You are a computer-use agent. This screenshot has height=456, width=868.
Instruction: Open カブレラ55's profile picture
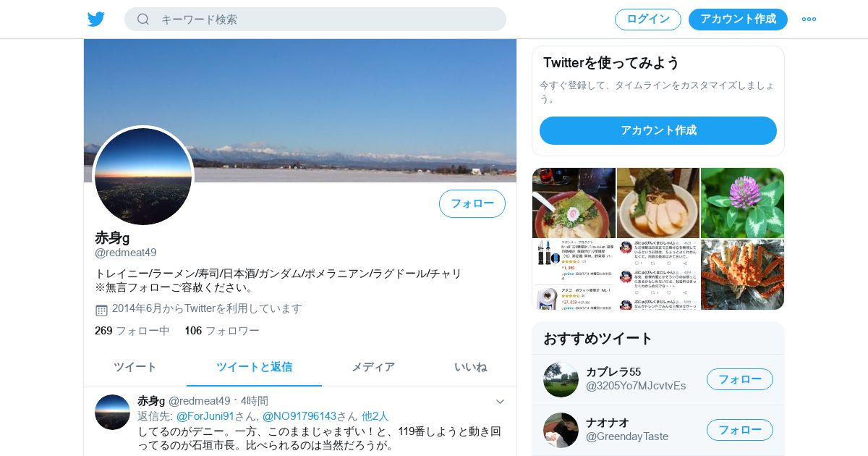(x=561, y=379)
